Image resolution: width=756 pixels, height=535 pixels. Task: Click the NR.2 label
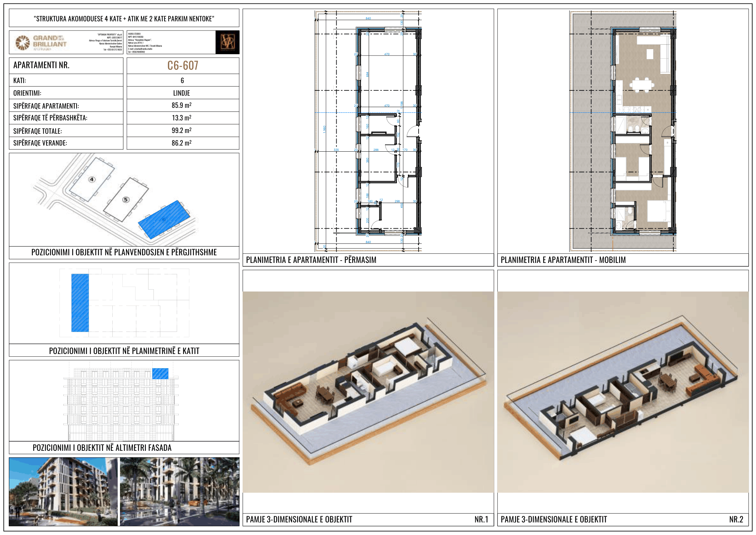pos(736,519)
